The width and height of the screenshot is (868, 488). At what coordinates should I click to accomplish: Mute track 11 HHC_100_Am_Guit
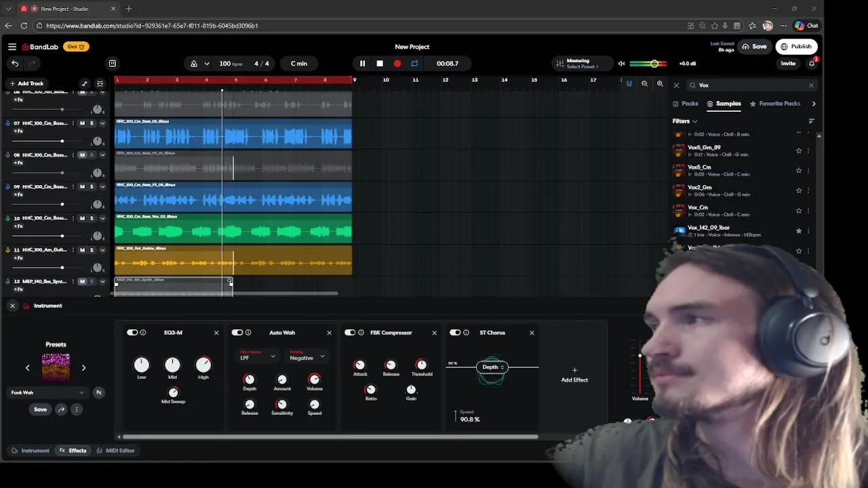tap(82, 250)
